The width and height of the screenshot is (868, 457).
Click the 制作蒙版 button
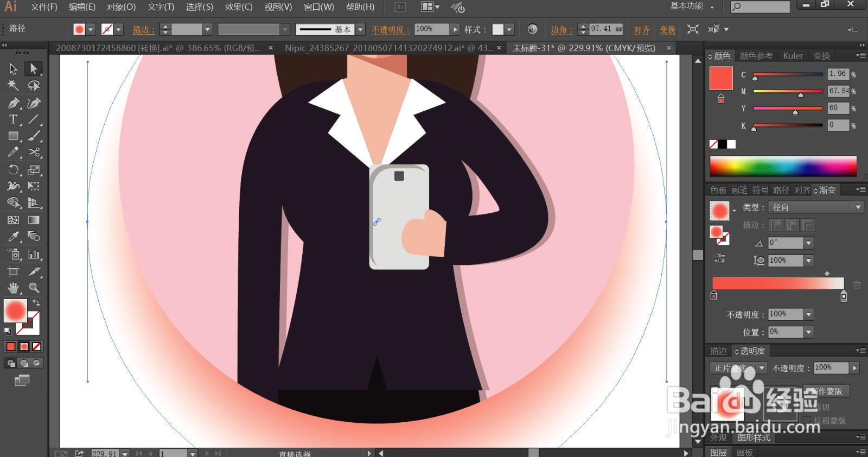(826, 391)
